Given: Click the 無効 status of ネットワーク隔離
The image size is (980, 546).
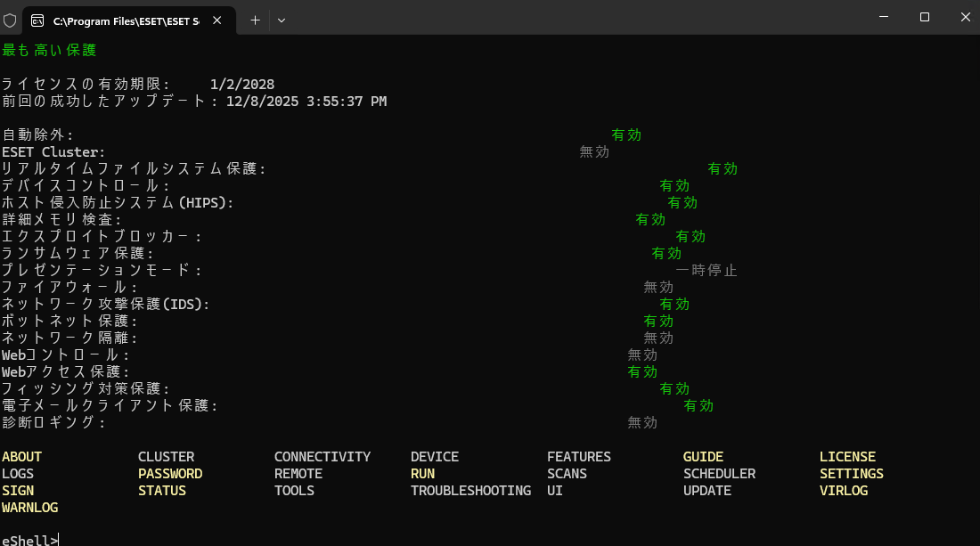Looking at the screenshot, I should tap(658, 338).
